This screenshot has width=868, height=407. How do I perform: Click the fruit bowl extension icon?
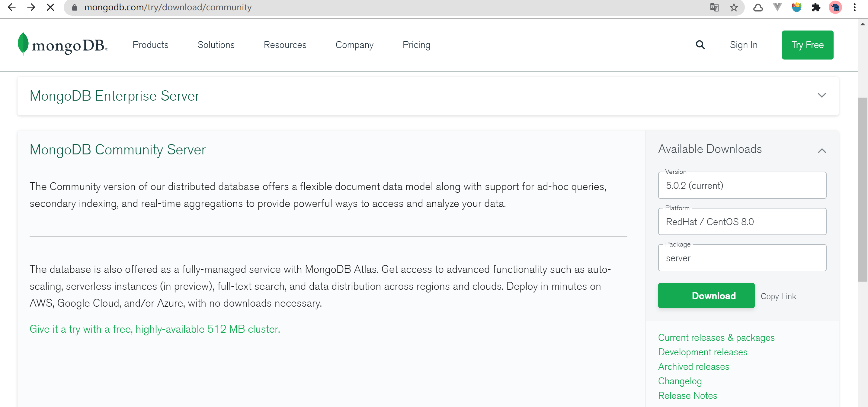[796, 8]
